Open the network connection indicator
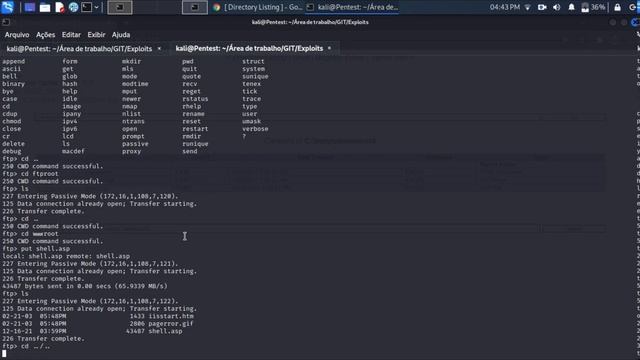The height and width of the screenshot is (360, 640). pyautogui.click(x=528, y=7)
